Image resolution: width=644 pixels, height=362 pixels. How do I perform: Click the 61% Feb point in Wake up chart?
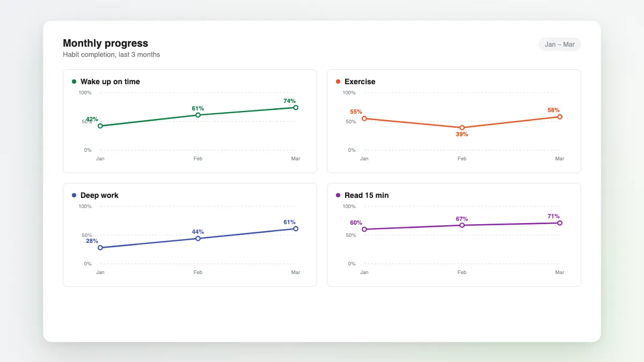[198, 115]
